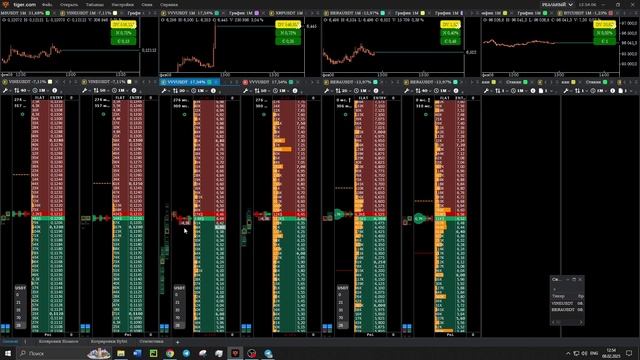
Task: Open the Таблицы menu
Action: point(95,4)
